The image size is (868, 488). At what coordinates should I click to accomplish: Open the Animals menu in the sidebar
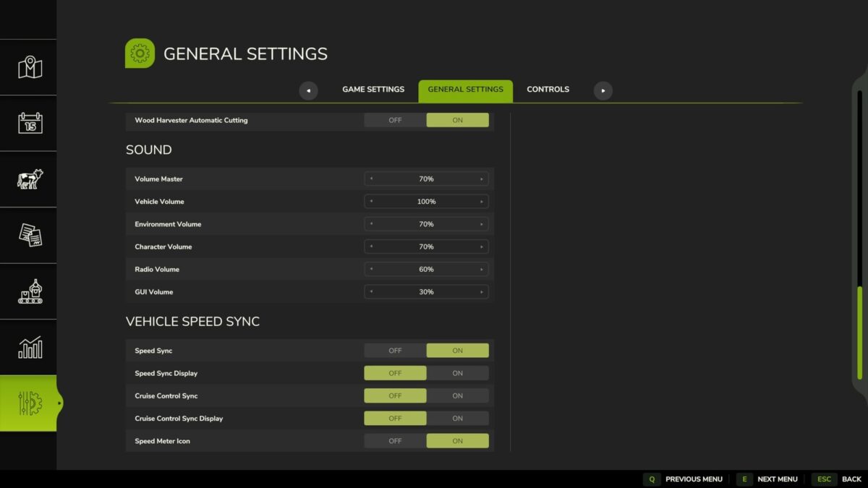coord(28,179)
